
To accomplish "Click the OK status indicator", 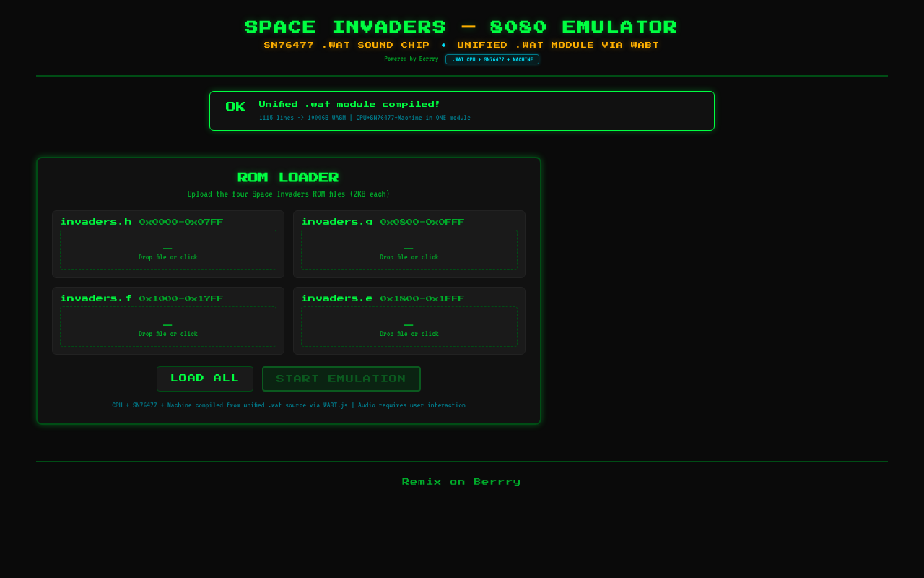I will point(235,106).
